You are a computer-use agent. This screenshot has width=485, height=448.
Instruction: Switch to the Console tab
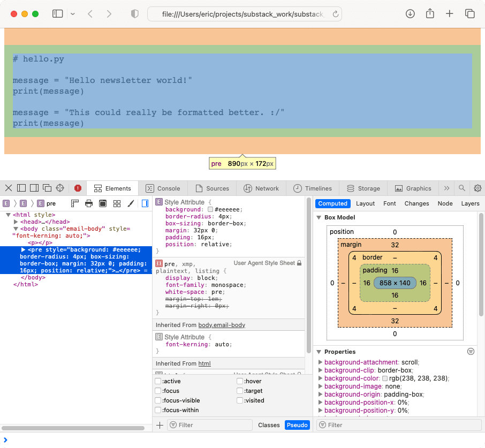[163, 188]
